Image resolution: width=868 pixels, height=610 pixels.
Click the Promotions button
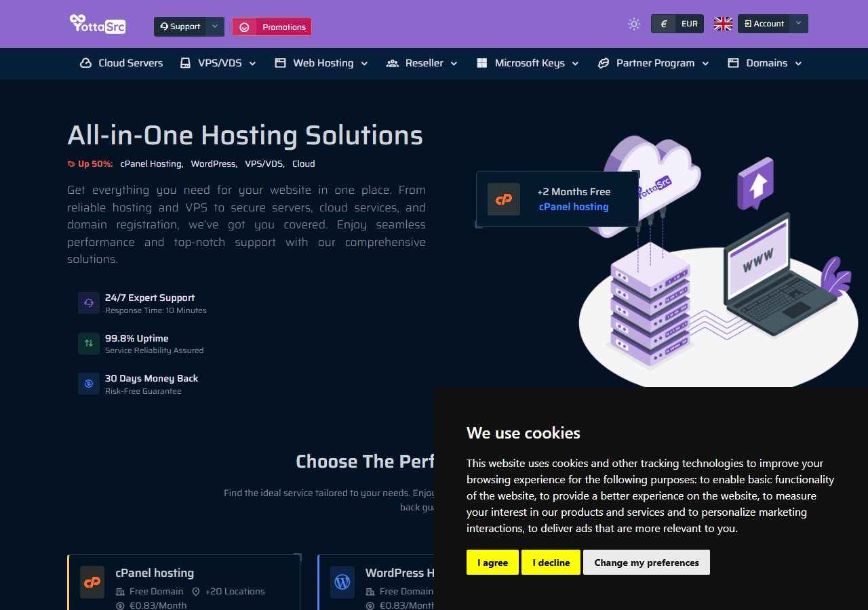[x=272, y=27]
